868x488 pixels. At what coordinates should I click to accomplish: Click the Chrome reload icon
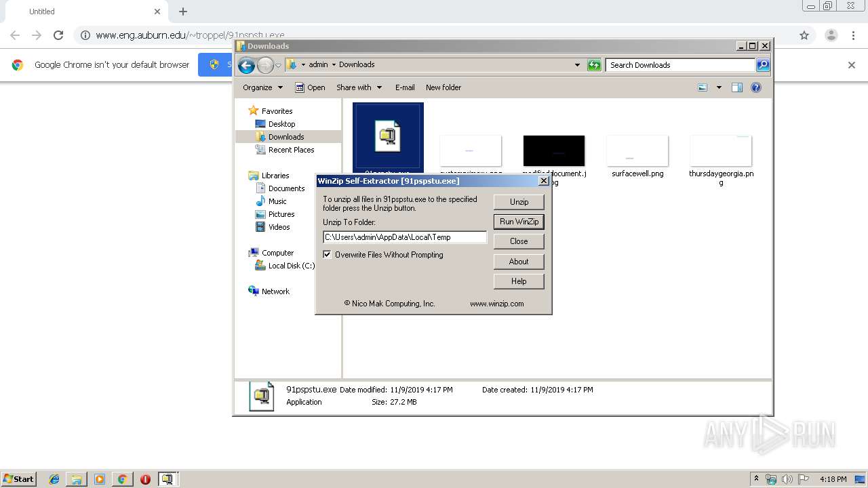click(58, 35)
